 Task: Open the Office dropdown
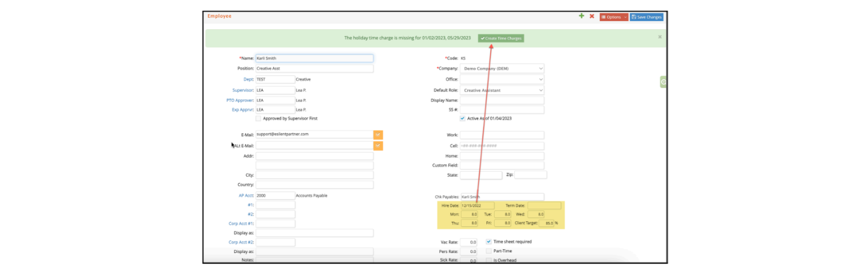tap(502, 79)
